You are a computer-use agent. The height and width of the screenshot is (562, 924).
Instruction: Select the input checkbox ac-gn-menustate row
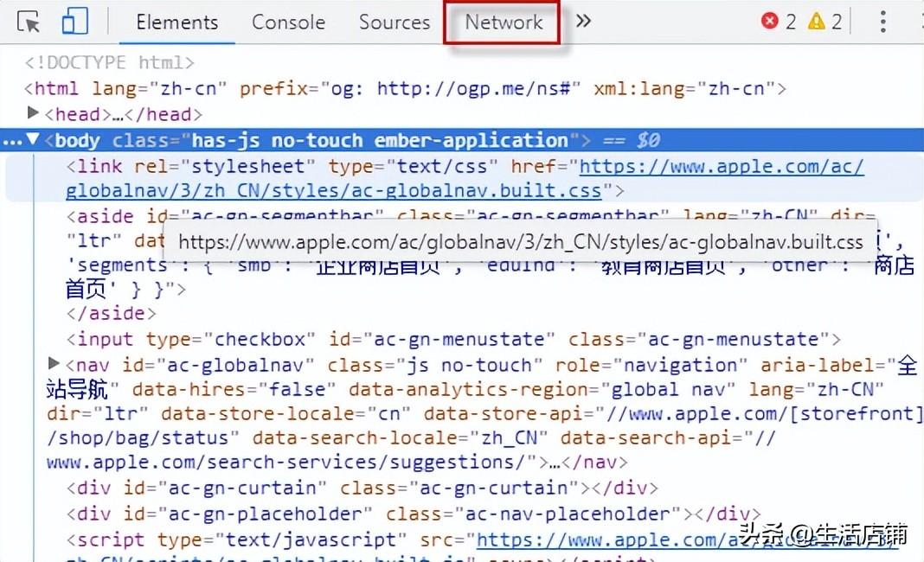tap(453, 339)
